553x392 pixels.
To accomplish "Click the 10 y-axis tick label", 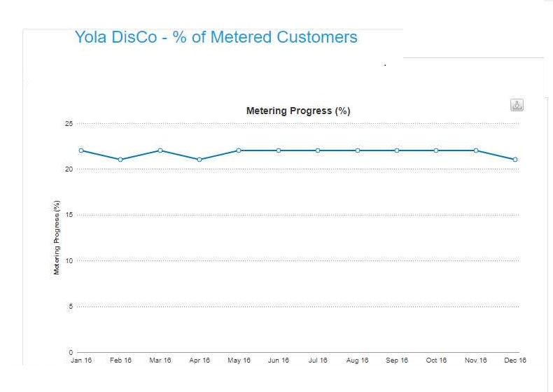I will [x=69, y=261].
